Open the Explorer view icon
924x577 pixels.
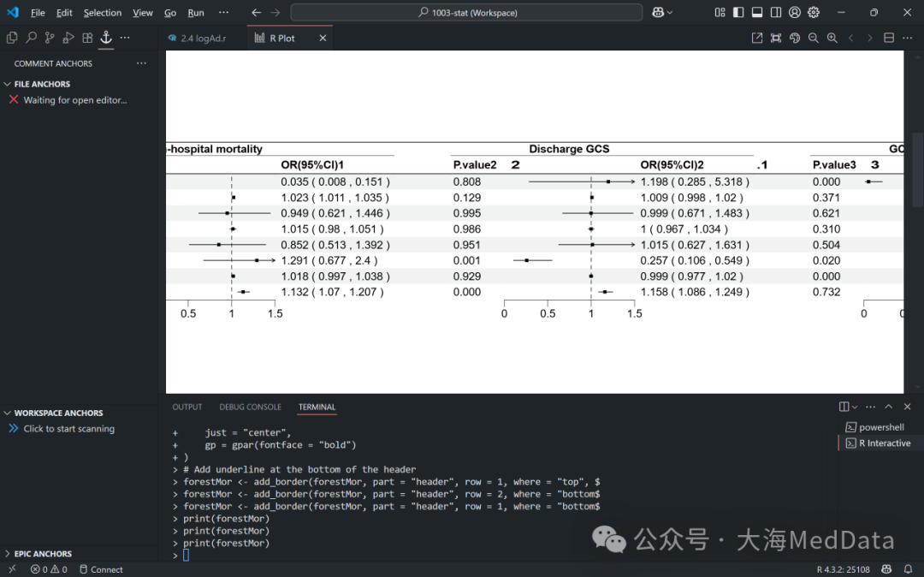tap(12, 38)
